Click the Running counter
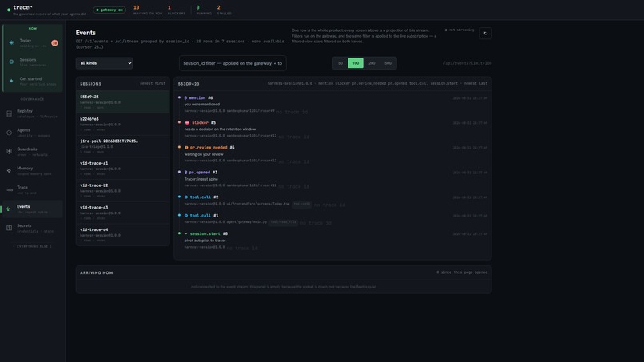Screen dimensions: 644x362 (204, 10)
